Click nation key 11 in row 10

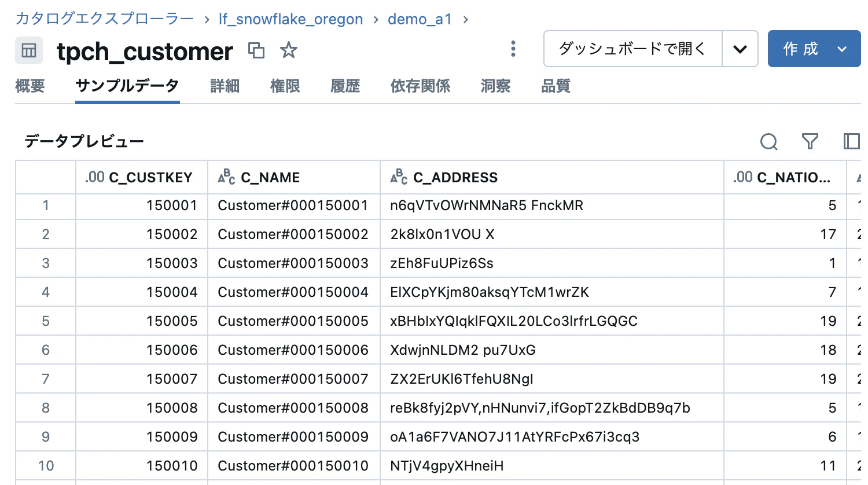coord(828,466)
